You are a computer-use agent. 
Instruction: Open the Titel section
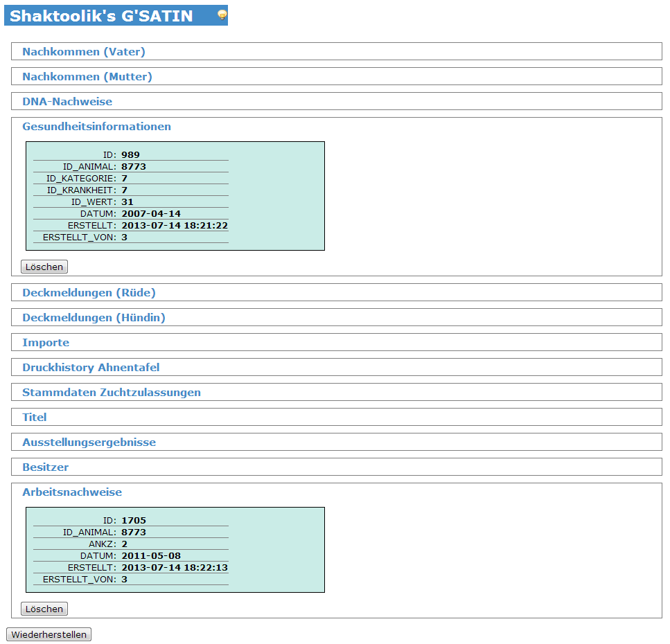click(x=35, y=418)
